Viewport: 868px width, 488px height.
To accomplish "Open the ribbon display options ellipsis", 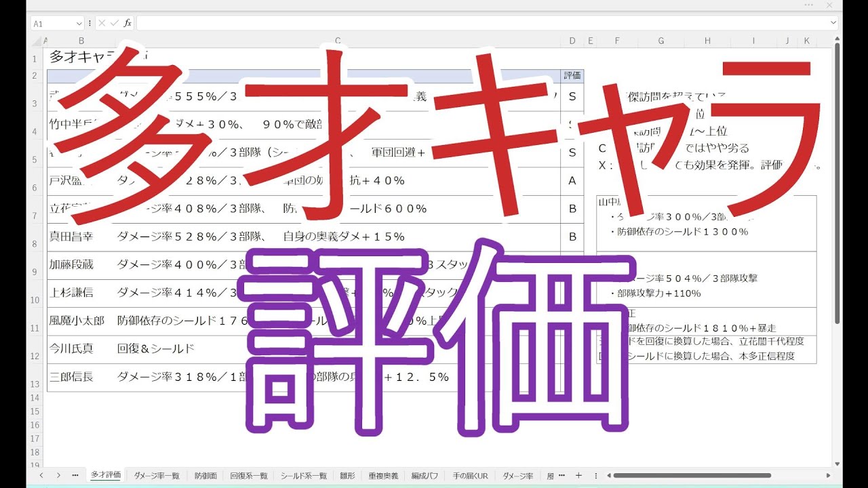I will tap(808, 5).
